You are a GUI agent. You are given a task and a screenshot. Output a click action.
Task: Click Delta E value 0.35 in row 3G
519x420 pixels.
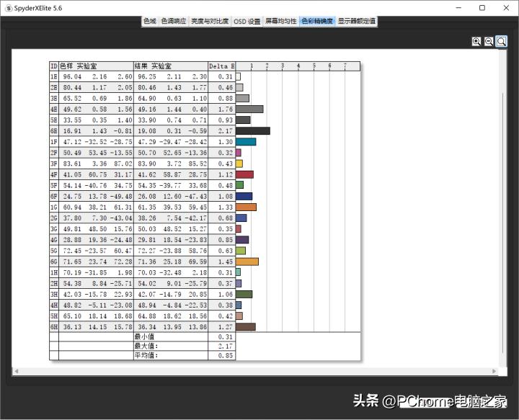226,229
